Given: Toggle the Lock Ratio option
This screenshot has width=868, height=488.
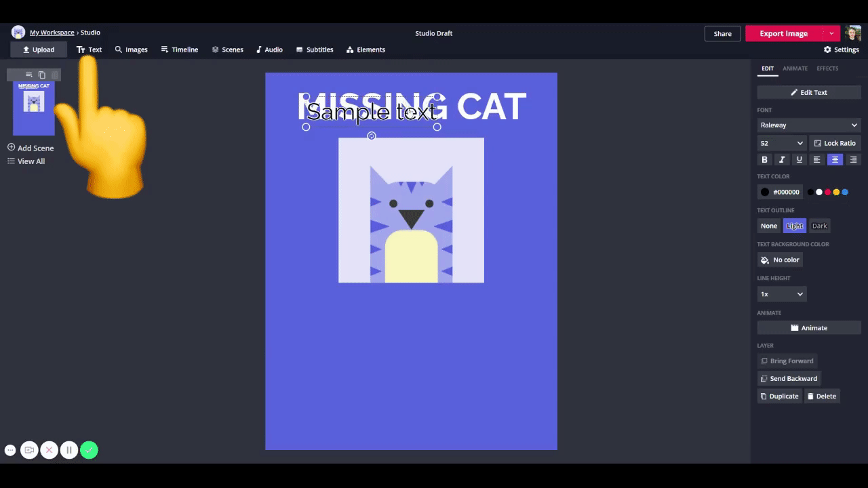Looking at the screenshot, I should pyautogui.click(x=835, y=143).
